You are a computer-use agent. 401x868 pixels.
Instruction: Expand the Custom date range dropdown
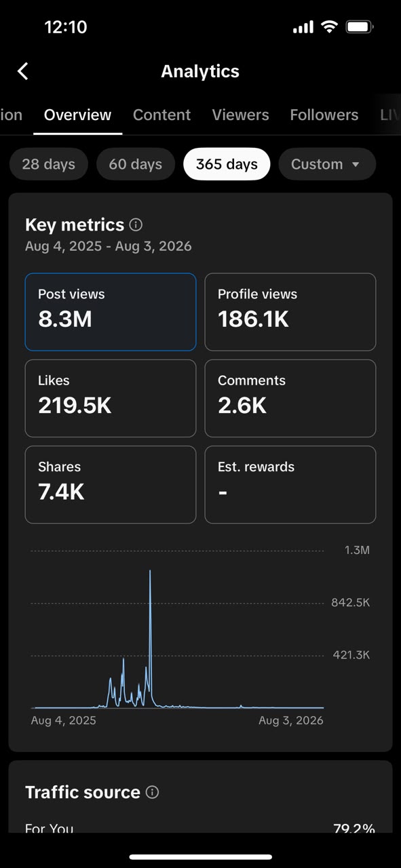click(327, 164)
